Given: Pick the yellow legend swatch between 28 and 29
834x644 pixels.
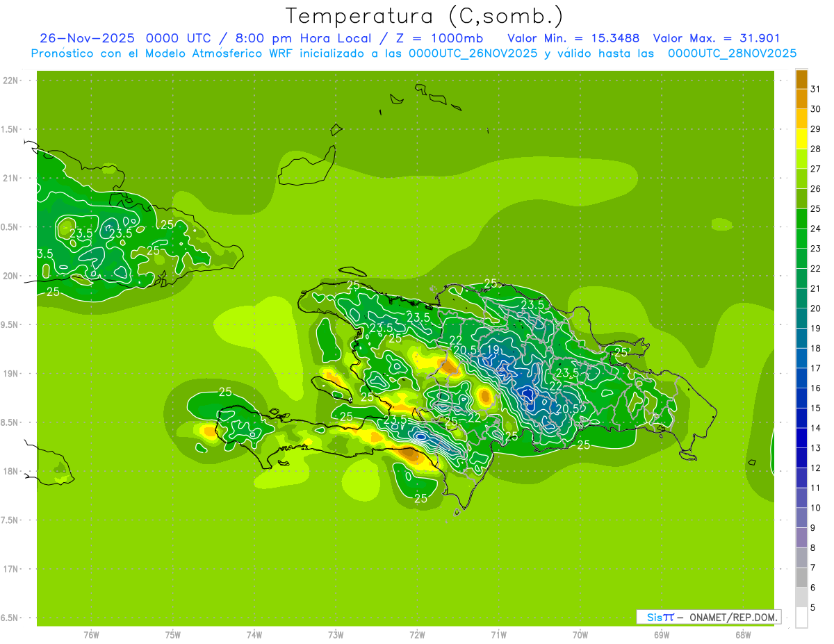Looking at the screenshot, I should (801, 139).
